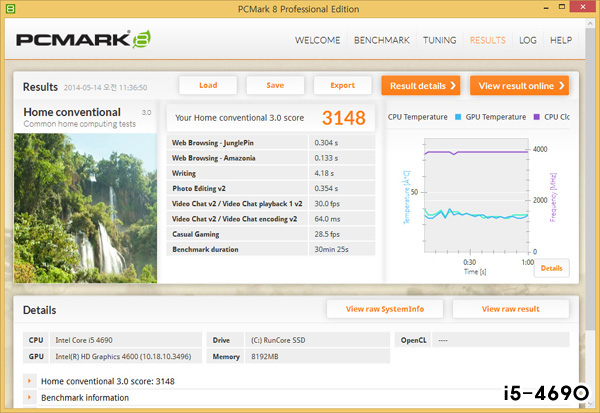The image size is (600, 413).
Task: Maximize the PCMark 8 window
Action: (x=562, y=7)
